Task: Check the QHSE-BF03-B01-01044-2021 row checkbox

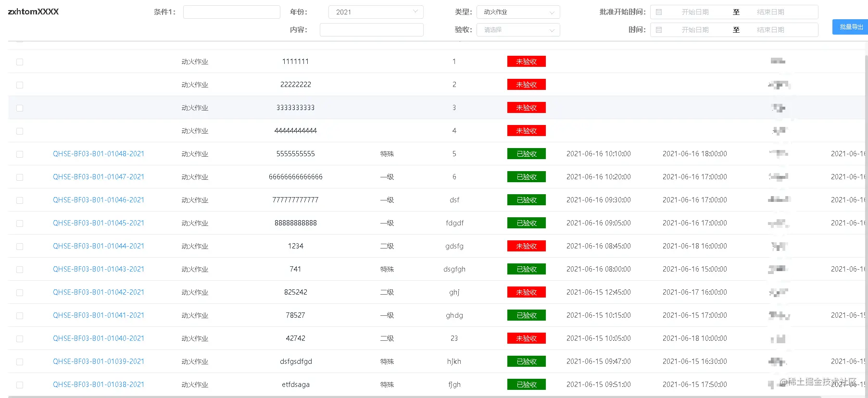Action: tap(20, 247)
